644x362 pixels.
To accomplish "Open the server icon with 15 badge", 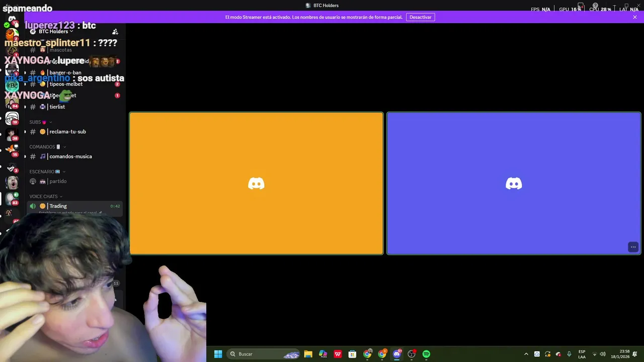I will [x=12, y=150].
